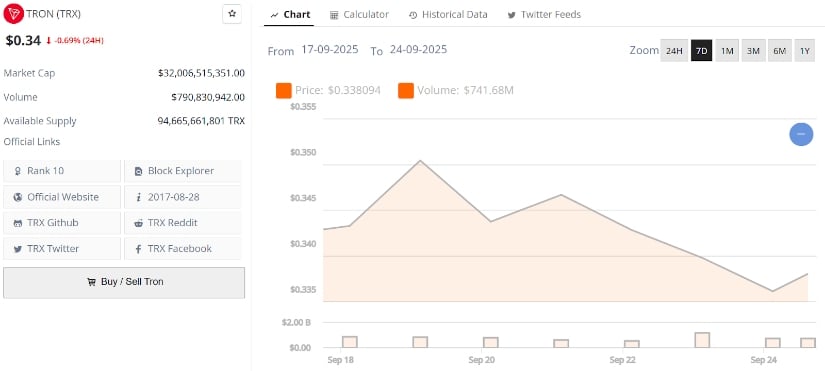Open the TRX Github link
Image resolution: width=825 pixels, height=371 pixels.
[x=62, y=223]
